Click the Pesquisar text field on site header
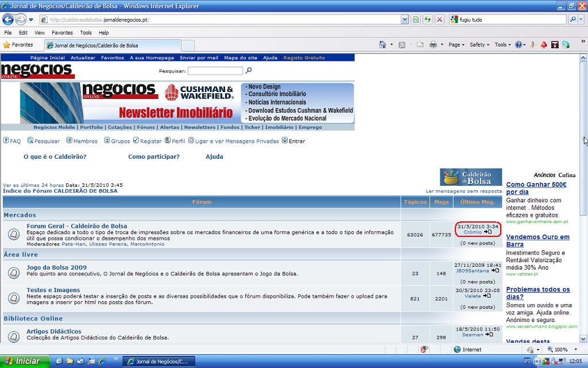This screenshot has height=368, width=588. coord(215,71)
